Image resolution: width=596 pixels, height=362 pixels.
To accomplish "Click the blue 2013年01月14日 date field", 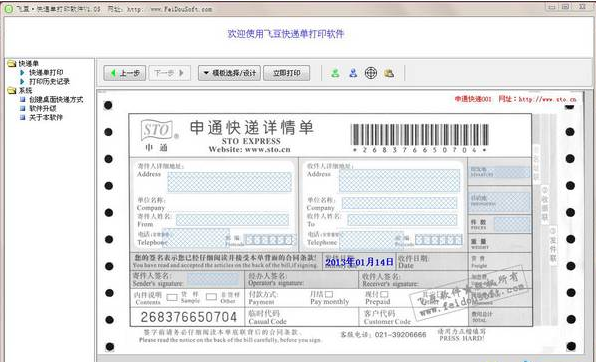I will (x=360, y=262).
